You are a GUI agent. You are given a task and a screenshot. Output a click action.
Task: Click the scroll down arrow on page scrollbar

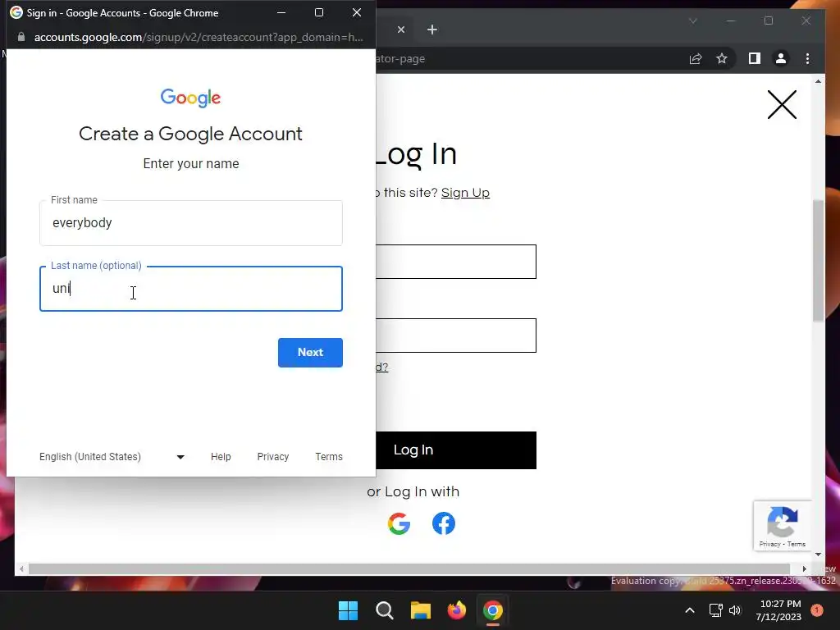tap(818, 555)
